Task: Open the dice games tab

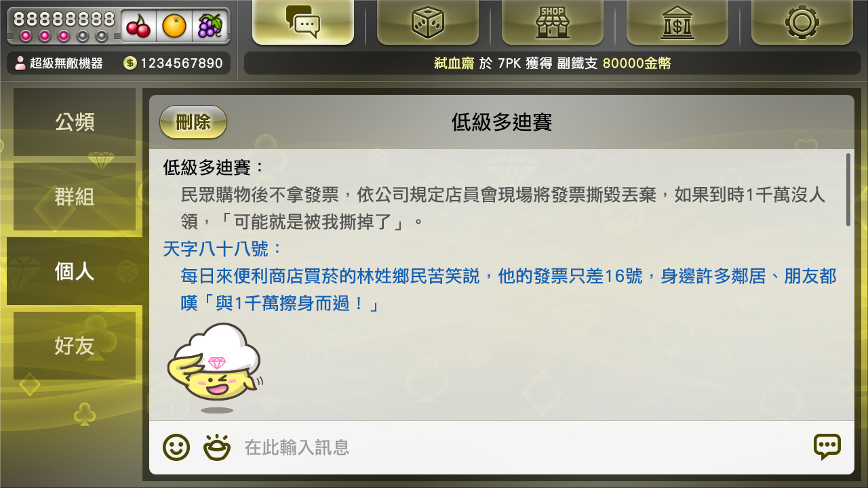Action: point(428,22)
